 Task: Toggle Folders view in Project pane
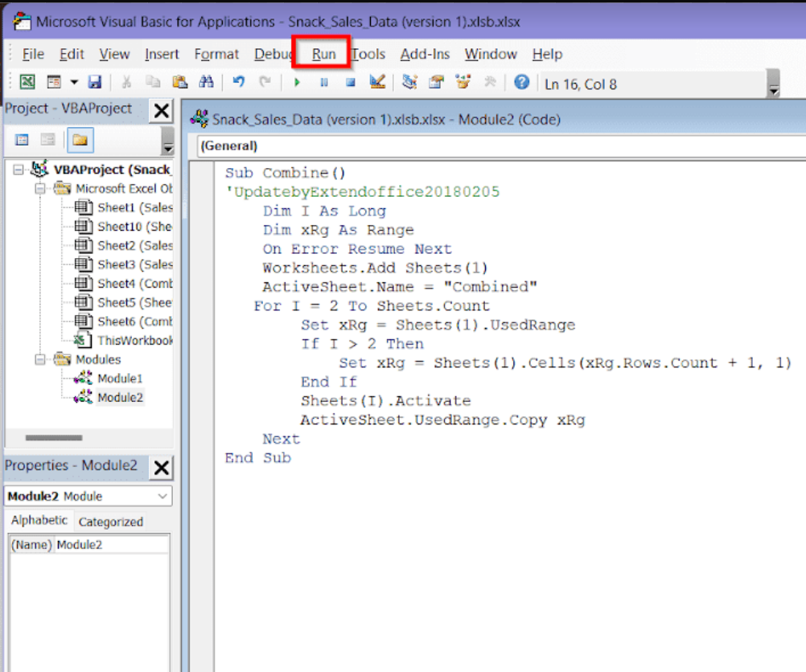point(80,140)
